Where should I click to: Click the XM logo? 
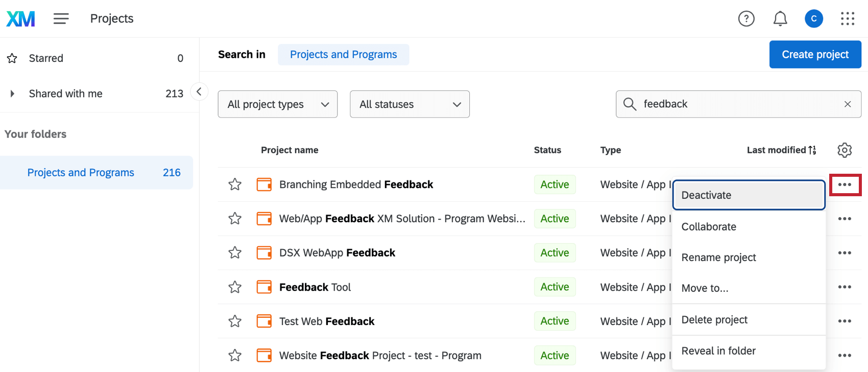click(x=20, y=19)
